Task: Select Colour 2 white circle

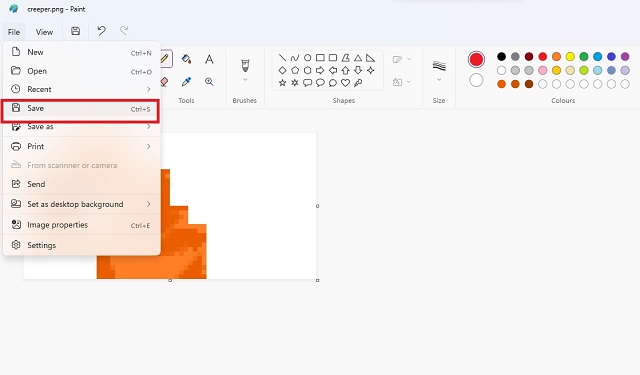Action: (476, 80)
